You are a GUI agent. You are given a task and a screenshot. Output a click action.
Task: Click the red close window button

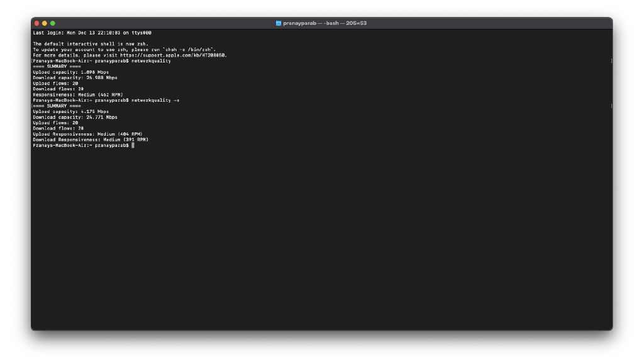[36, 23]
